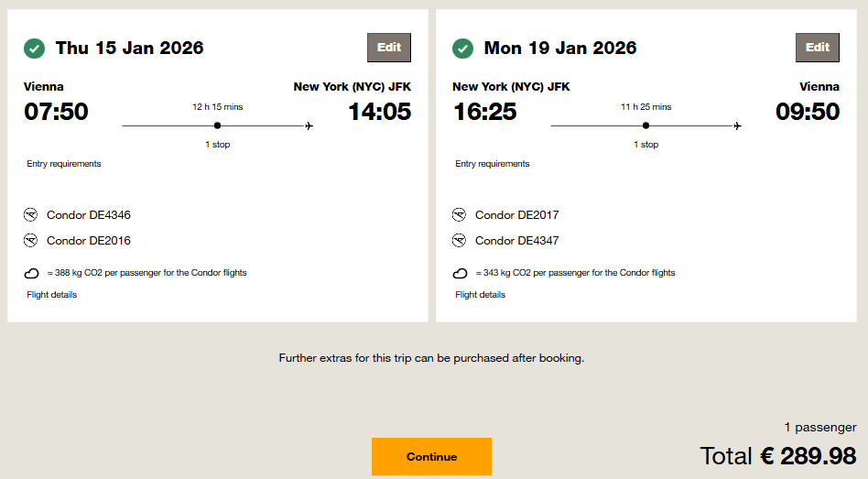The width and height of the screenshot is (868, 479).
Task: Edit the Thu 15 Jan 2026 flight
Action: click(389, 48)
